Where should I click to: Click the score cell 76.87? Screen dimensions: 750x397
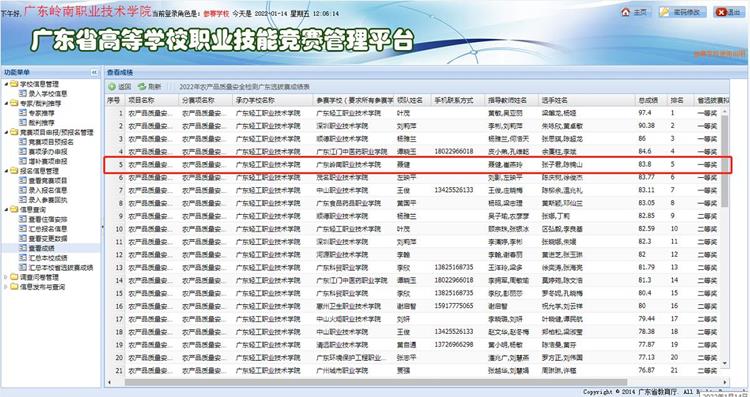click(647, 370)
